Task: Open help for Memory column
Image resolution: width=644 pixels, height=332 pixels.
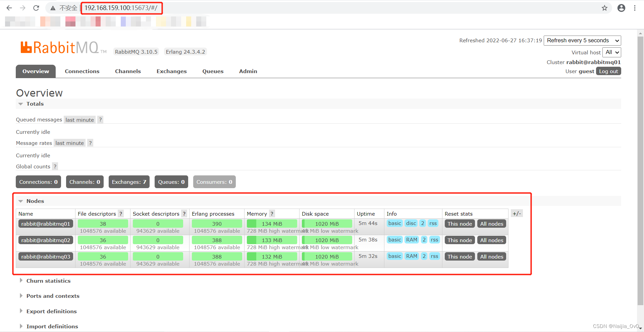Action: (272, 214)
